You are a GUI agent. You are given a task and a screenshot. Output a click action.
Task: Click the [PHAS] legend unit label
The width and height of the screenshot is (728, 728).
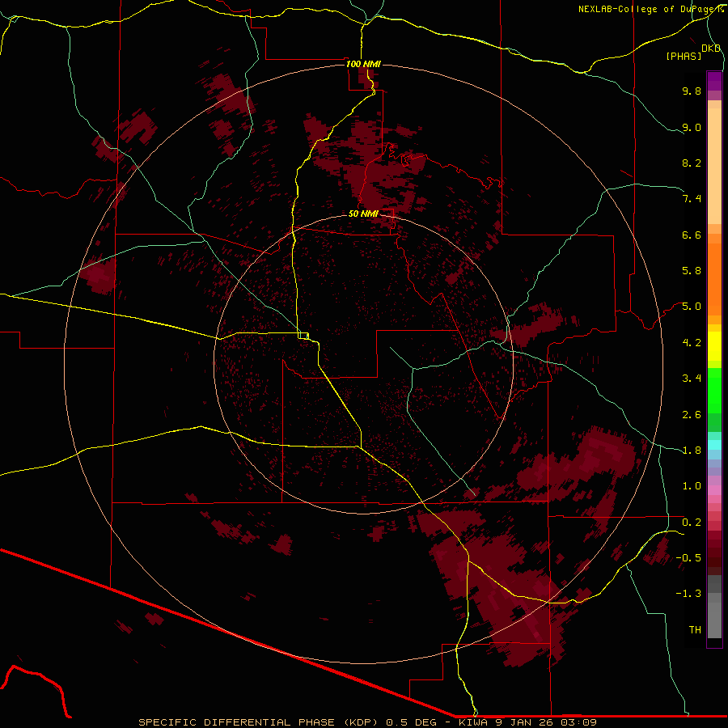(684, 57)
